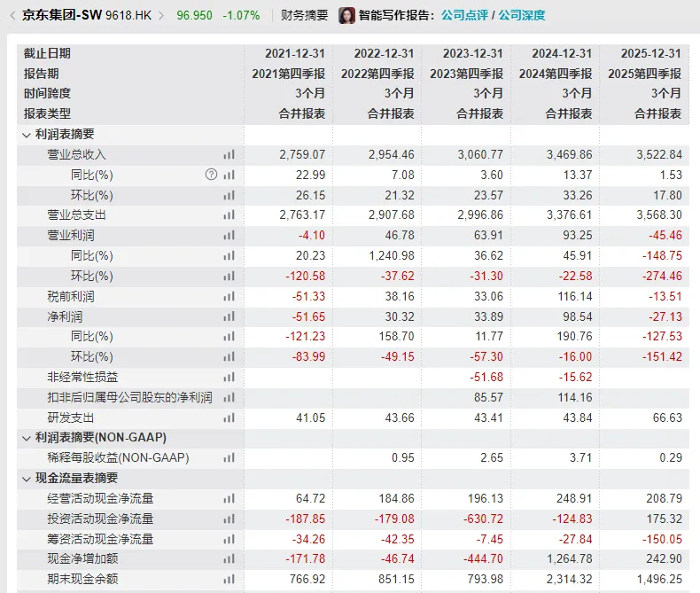Screen dimensions: 700x593
Task: Select financing cash flow value -150.05
Action: [662, 539]
